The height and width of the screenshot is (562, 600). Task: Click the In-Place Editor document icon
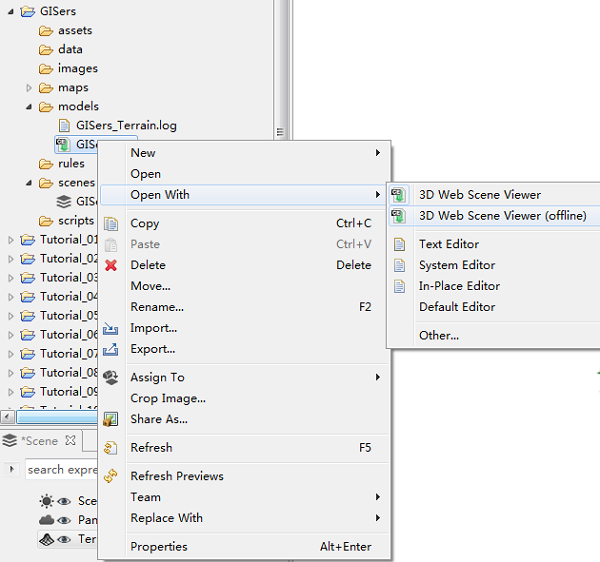coord(399,286)
